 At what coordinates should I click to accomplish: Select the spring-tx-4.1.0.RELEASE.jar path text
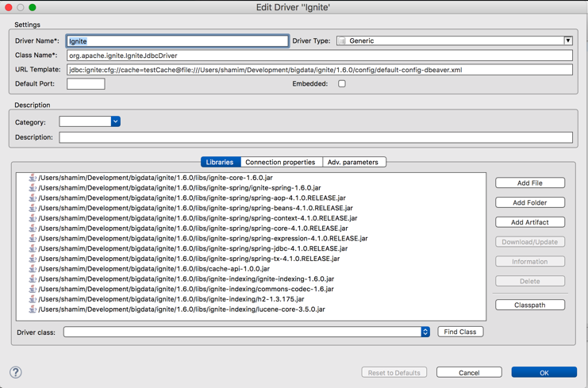(x=189, y=259)
